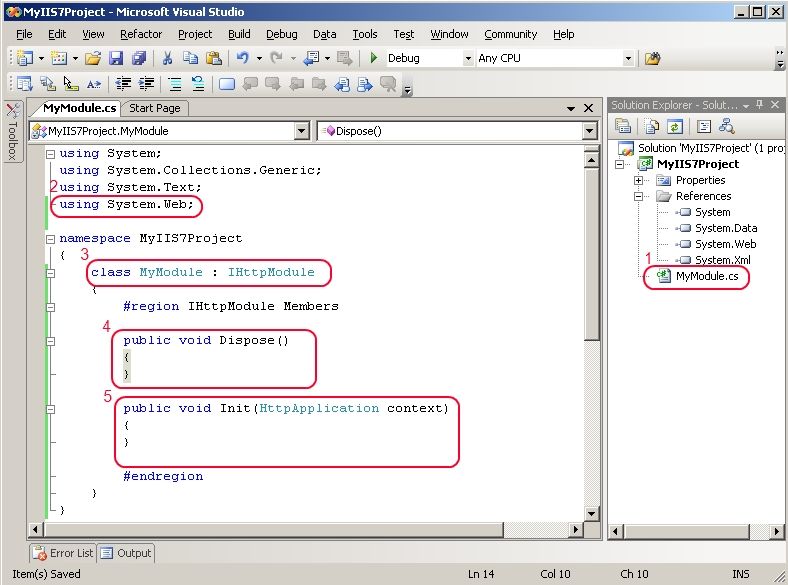Click the Save icon in the toolbar

tap(116, 58)
